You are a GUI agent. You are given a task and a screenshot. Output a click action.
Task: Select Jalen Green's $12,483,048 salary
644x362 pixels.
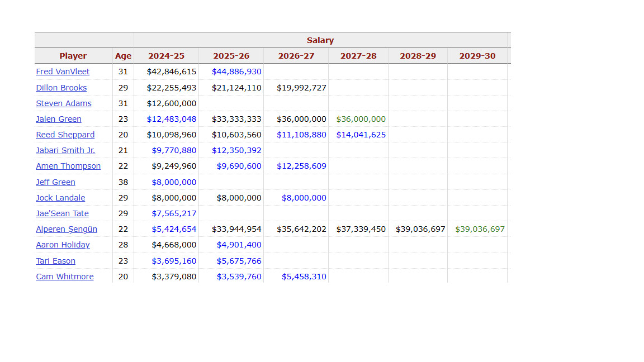(x=171, y=119)
